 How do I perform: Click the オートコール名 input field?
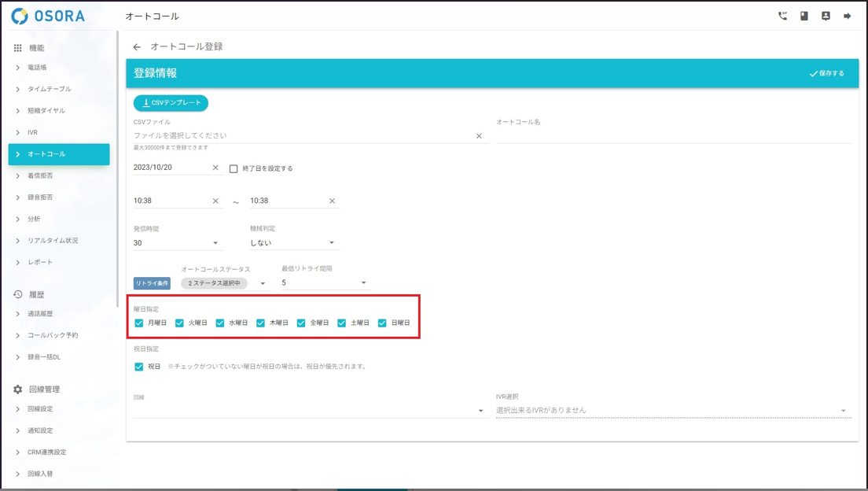[x=673, y=136]
